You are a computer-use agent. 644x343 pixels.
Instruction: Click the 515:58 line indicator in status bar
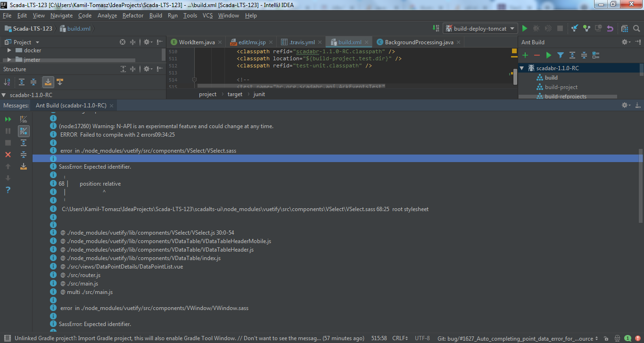click(379, 338)
